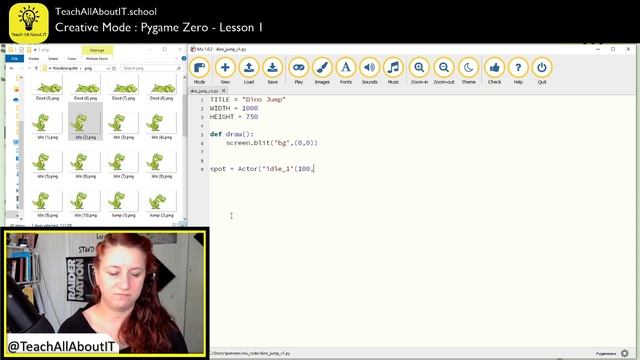Select the Idle (7).png thumbnail
The image size is (640, 360).
[x=123, y=165]
